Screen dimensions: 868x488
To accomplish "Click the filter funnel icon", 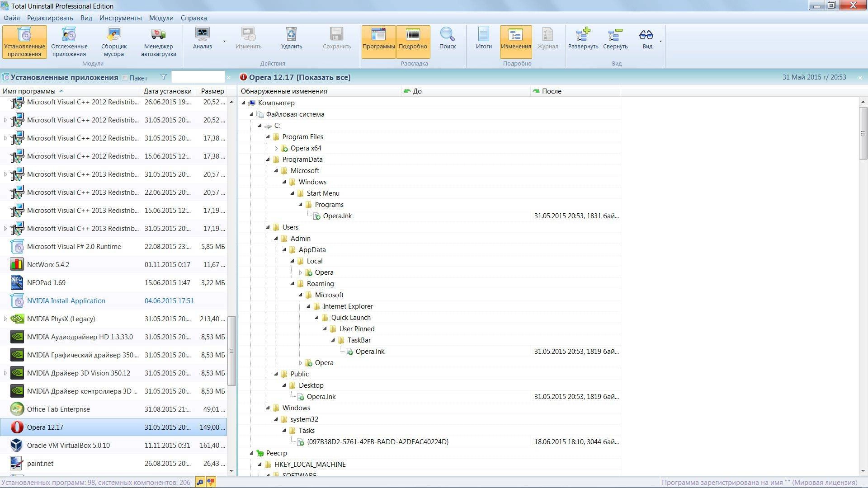I will coord(164,77).
